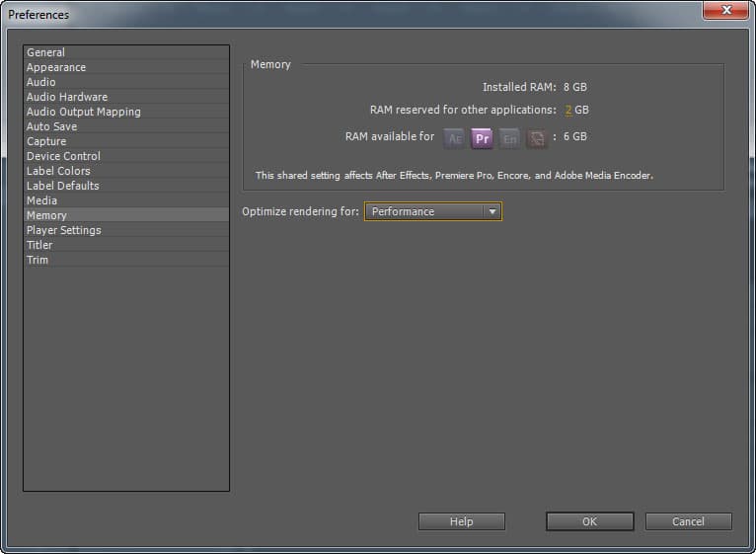Image resolution: width=756 pixels, height=554 pixels.
Task: Click the reserved RAM value 2
Action: (x=568, y=110)
